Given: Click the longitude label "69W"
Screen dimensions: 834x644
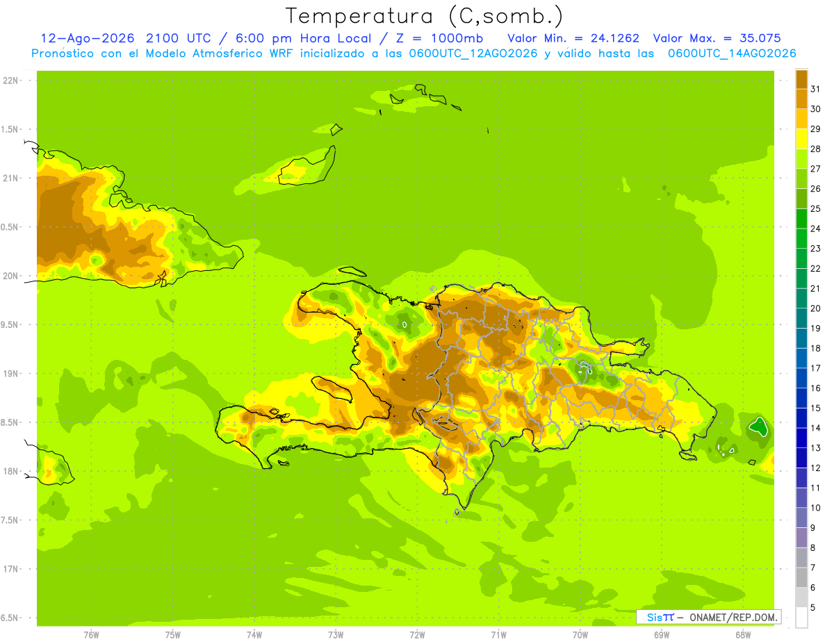Looking at the screenshot, I should pyautogui.click(x=662, y=635).
